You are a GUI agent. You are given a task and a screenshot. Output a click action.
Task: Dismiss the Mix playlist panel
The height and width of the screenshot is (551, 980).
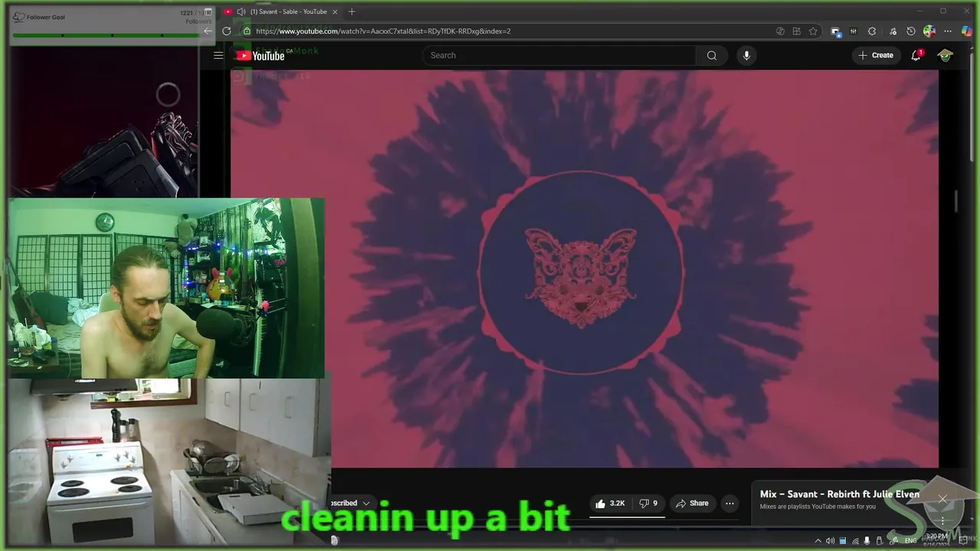[942, 499]
